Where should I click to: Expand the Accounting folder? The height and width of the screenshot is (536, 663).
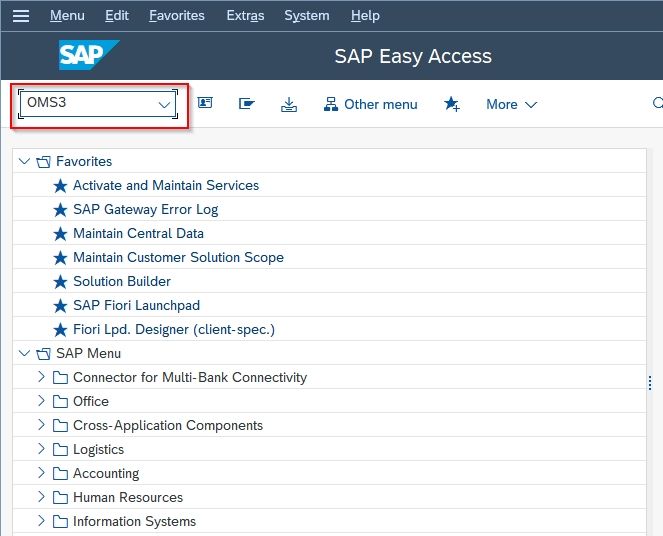click(41, 473)
